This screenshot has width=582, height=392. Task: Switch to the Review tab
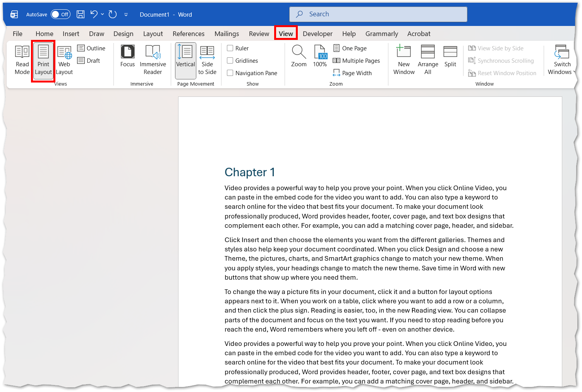click(259, 34)
